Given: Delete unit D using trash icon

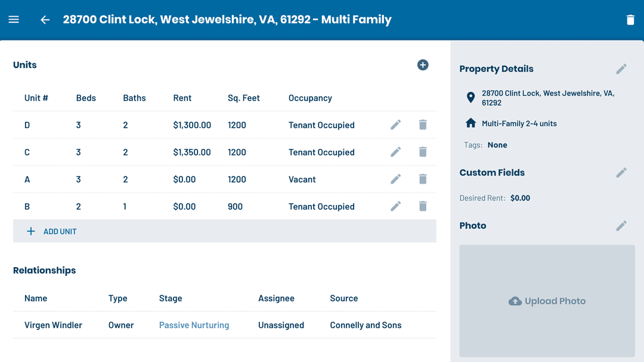Looking at the screenshot, I should click(423, 125).
